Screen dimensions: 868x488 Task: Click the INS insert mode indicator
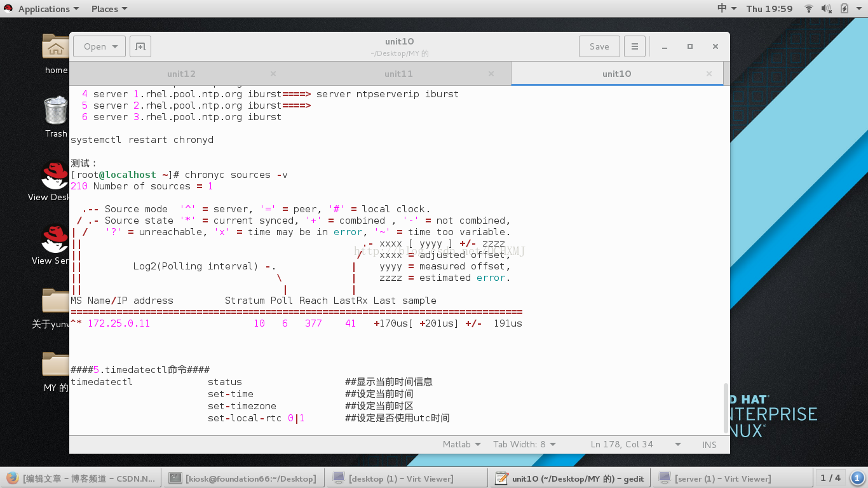(709, 445)
